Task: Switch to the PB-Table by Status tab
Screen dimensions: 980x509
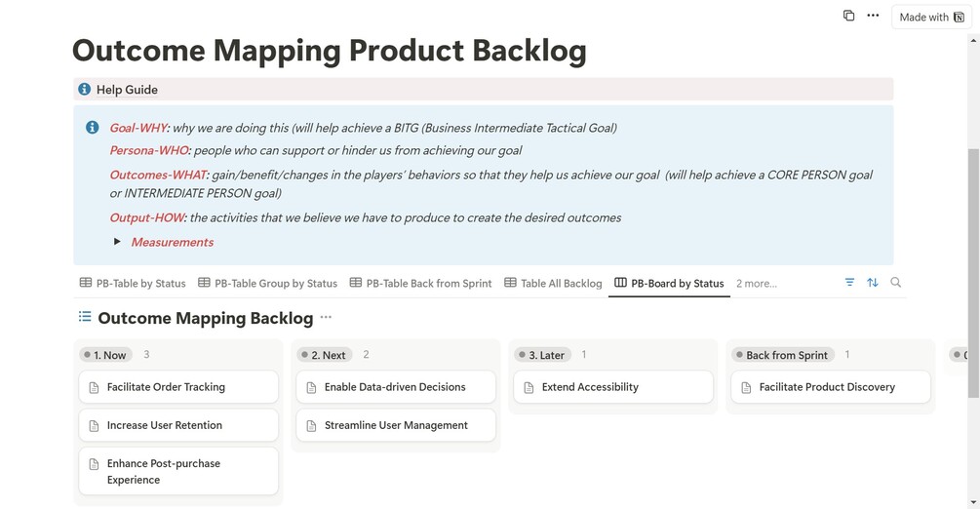Action: [x=133, y=284]
